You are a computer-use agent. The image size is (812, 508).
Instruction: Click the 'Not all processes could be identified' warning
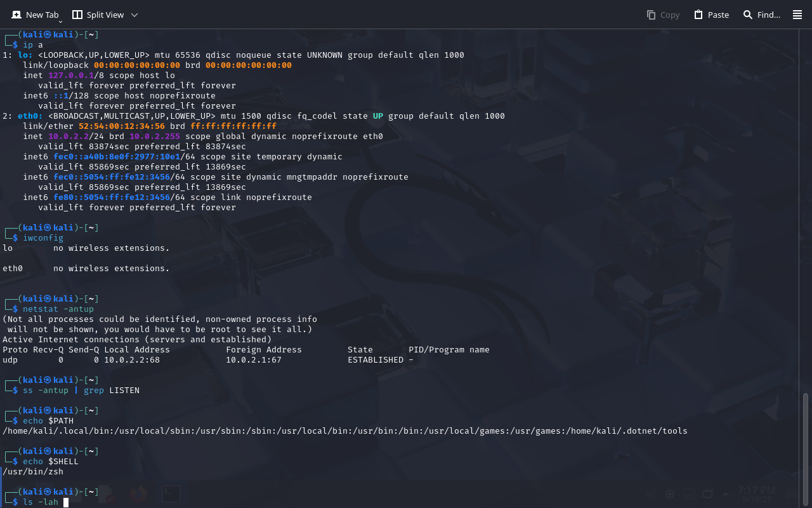[x=160, y=319]
